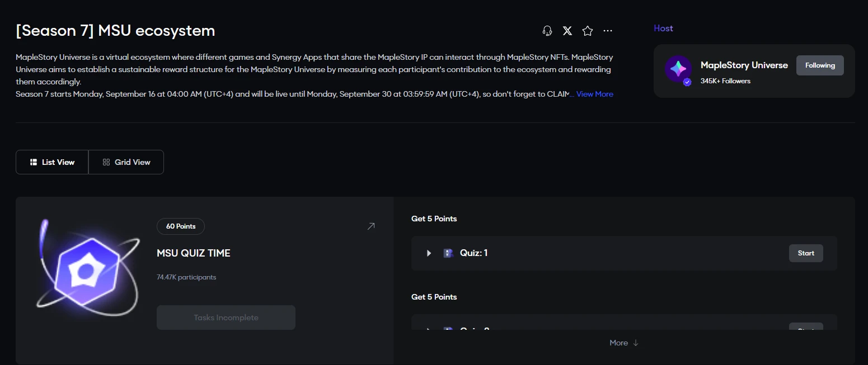Viewport: 868px width, 365px height.
Task: Open the MSU QUIZ TIME title
Action: (194, 253)
